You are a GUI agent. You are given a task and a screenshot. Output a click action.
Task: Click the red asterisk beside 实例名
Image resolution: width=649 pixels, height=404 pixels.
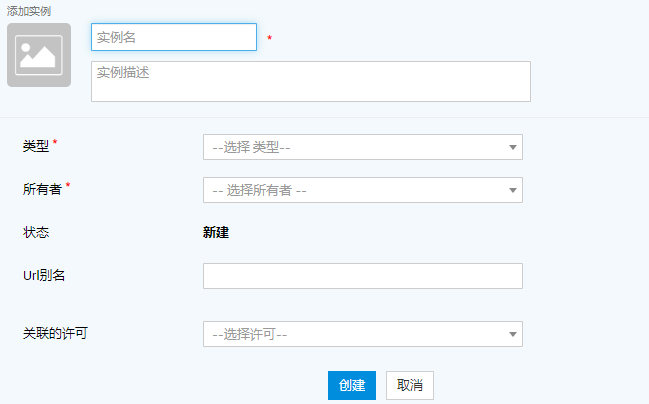(x=269, y=39)
